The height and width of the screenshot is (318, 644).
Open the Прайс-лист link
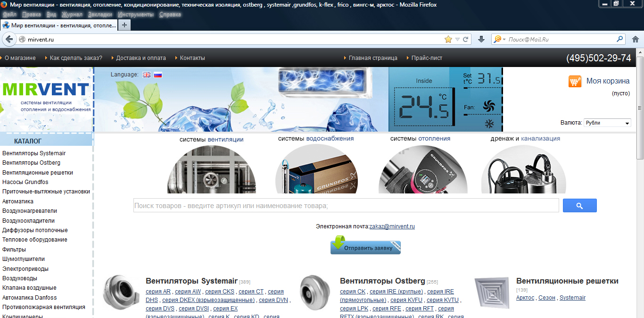click(427, 58)
